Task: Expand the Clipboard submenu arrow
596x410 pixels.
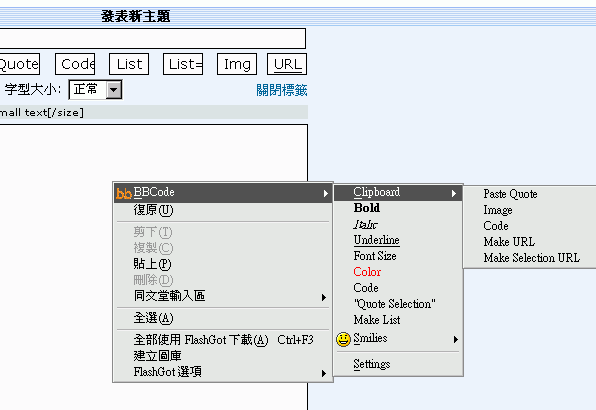Action: click(x=454, y=193)
